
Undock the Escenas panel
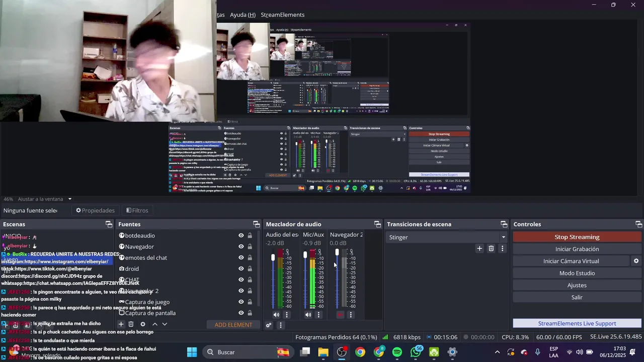109,224
